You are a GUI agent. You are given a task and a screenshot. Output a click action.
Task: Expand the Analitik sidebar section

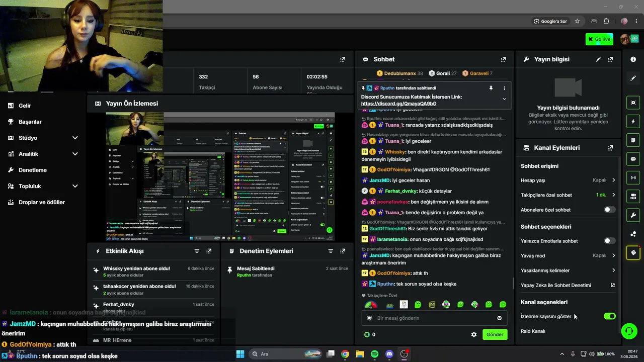[x=75, y=154]
